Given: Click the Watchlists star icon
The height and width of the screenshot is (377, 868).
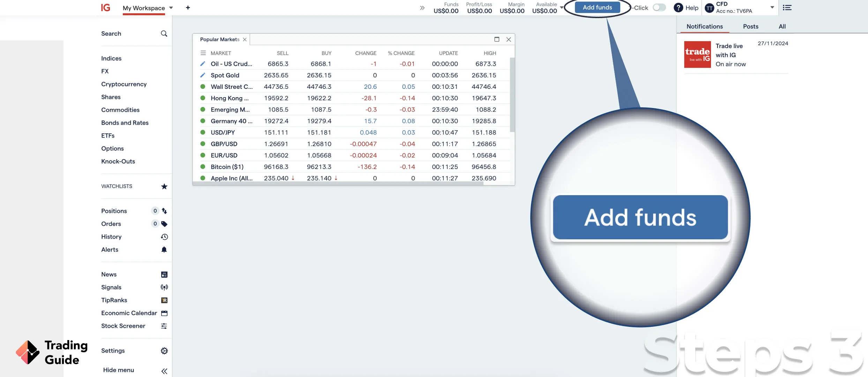Looking at the screenshot, I should point(164,186).
